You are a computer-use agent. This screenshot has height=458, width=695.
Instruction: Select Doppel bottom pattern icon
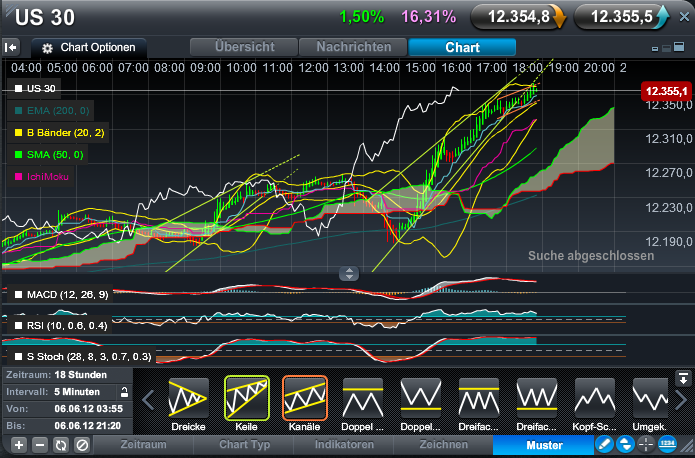[x=421, y=398]
